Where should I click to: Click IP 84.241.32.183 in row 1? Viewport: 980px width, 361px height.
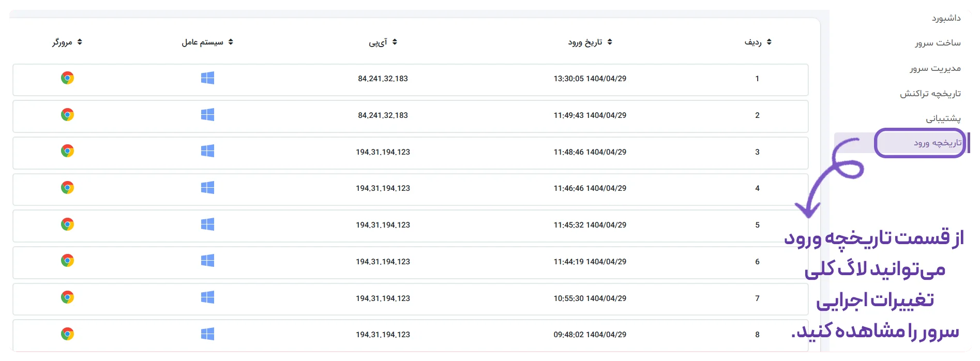coord(383,79)
